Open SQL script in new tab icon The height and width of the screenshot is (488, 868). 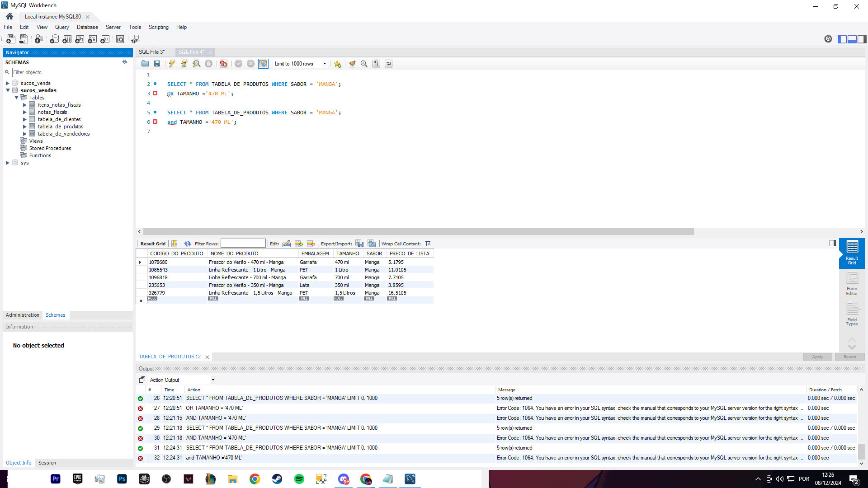(24, 39)
